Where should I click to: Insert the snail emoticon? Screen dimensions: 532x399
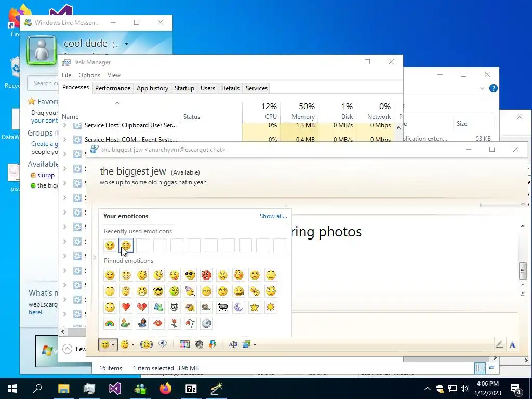click(206, 307)
